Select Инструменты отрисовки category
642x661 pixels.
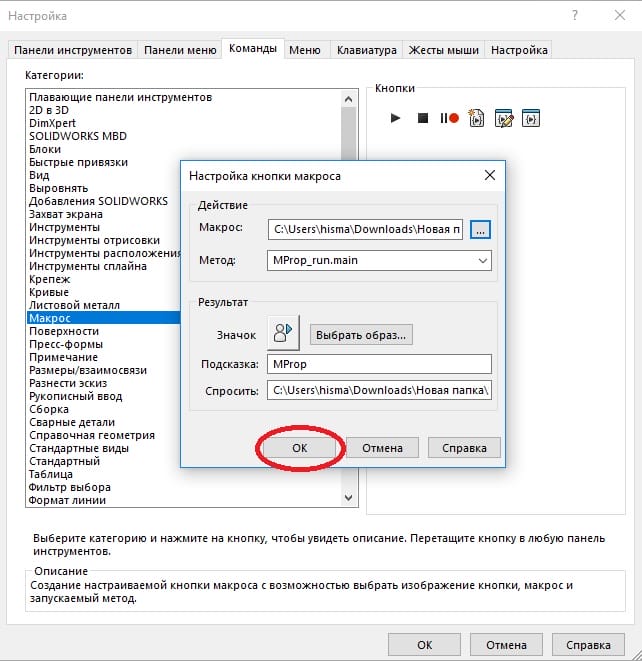(94, 241)
